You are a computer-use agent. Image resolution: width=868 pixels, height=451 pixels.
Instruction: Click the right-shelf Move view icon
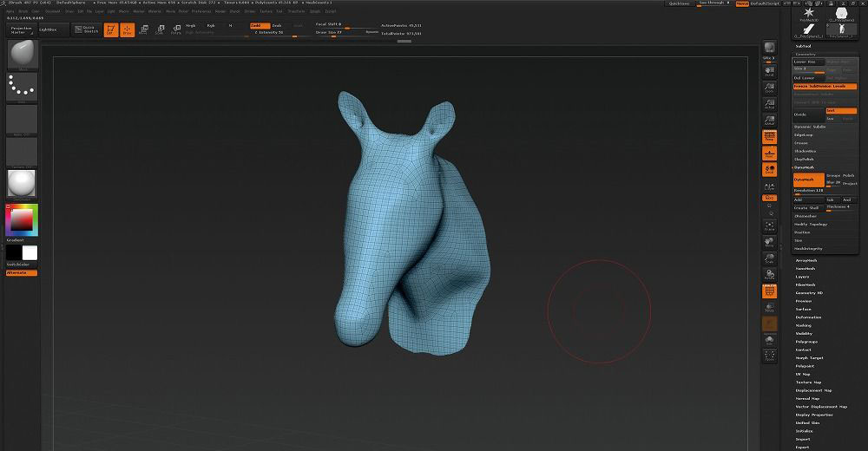(769, 242)
